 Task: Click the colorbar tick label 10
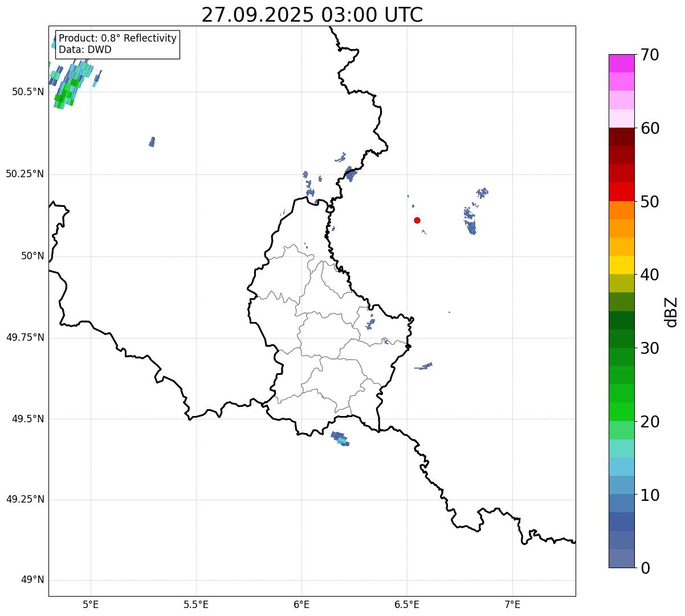[649, 495]
